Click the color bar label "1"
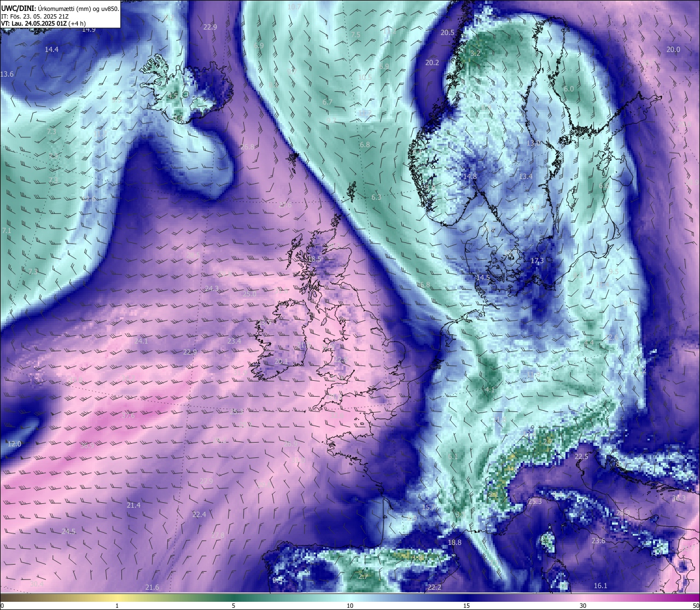The image size is (700, 610). tap(117, 606)
